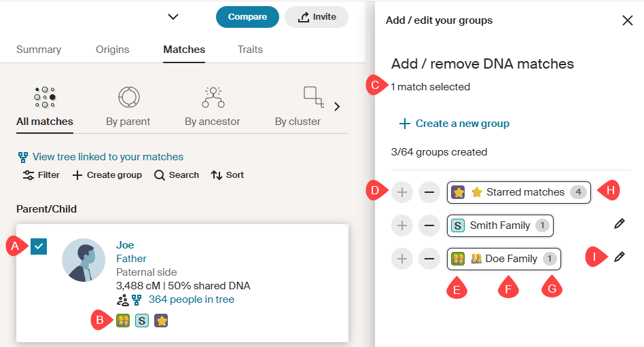Image resolution: width=644 pixels, height=347 pixels.
Task: Edit the Doe Family group pencil
Action: pos(618,257)
